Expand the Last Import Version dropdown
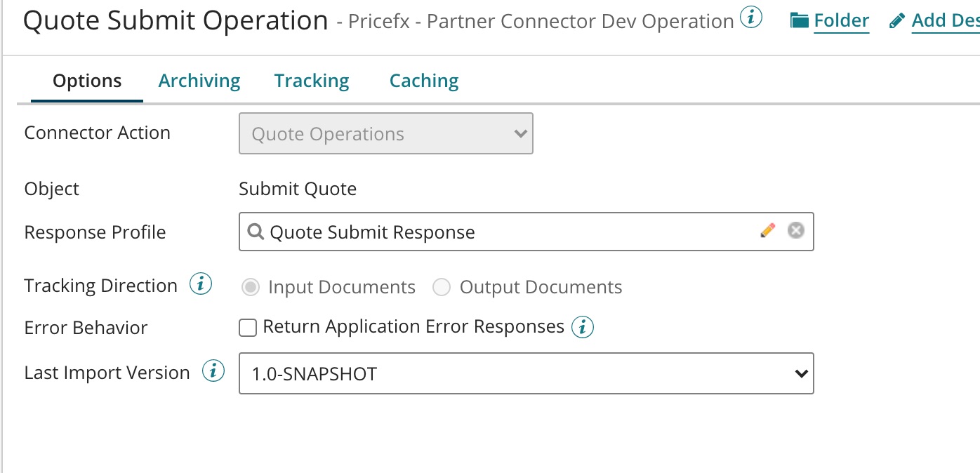The width and height of the screenshot is (980, 473). click(x=526, y=373)
